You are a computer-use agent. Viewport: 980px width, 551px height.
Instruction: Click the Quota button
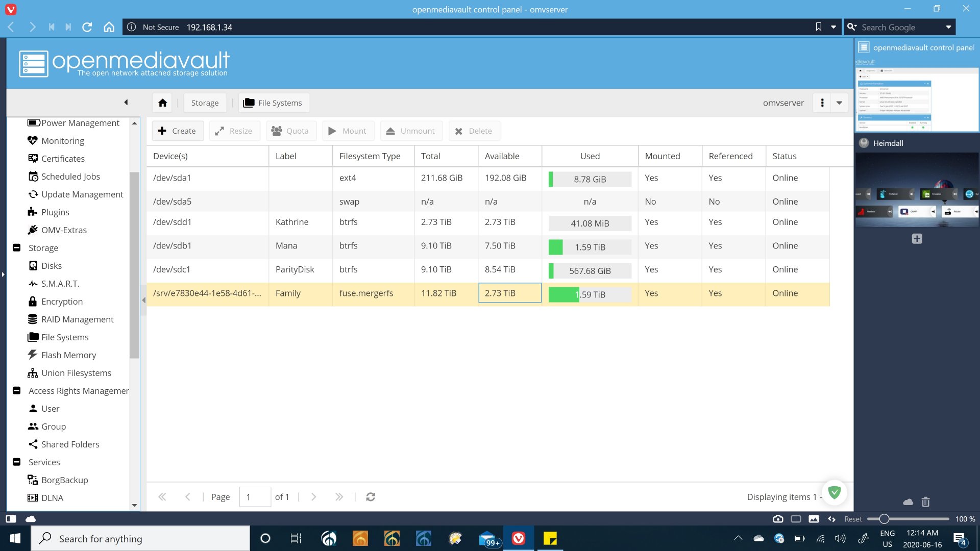coord(290,131)
